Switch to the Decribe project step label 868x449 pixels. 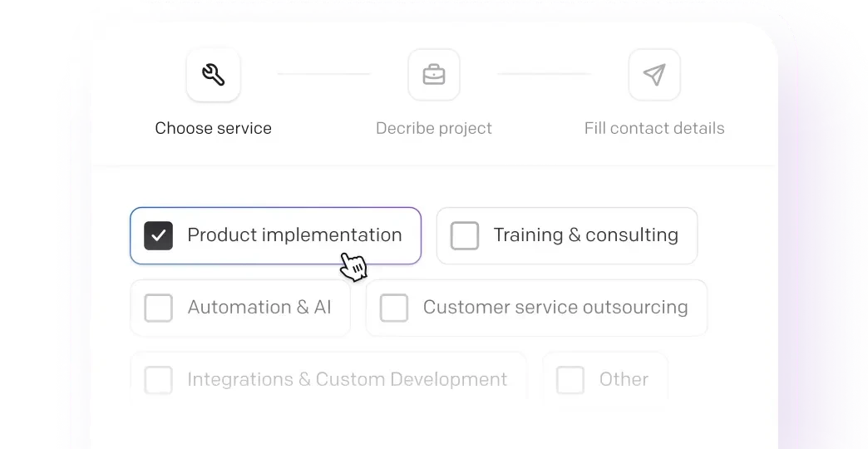point(434,128)
